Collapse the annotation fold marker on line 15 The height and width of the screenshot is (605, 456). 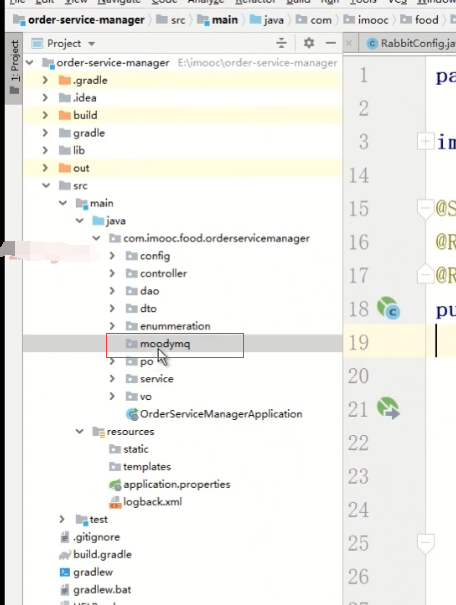click(x=425, y=209)
